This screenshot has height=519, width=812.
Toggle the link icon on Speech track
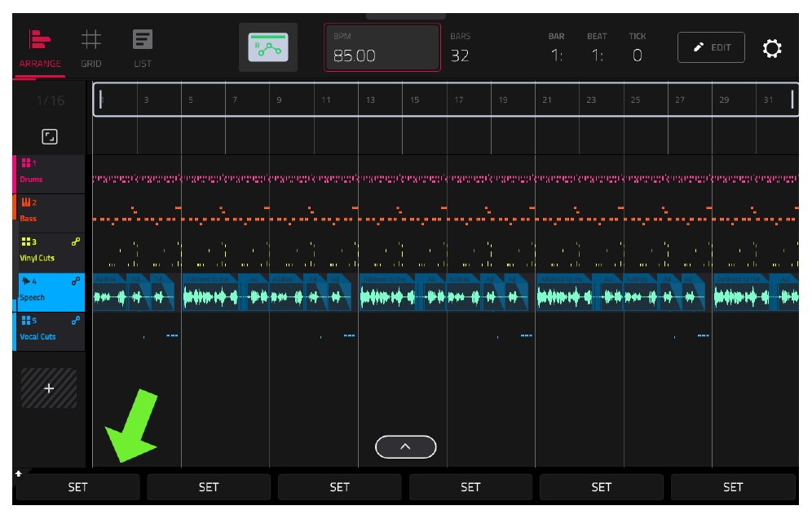coord(76,281)
